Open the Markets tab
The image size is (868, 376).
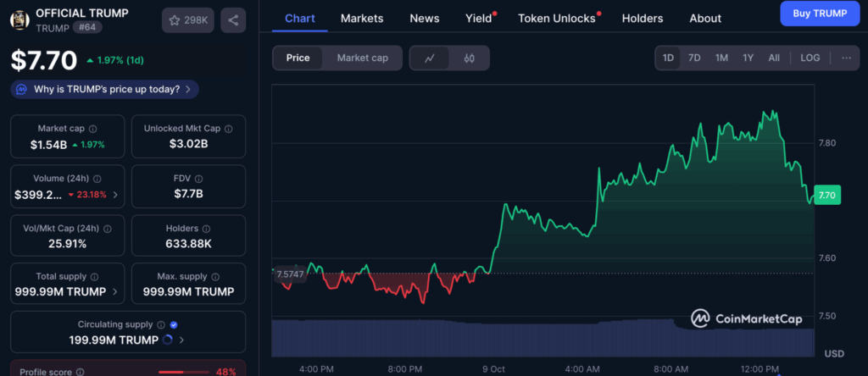[x=362, y=18]
